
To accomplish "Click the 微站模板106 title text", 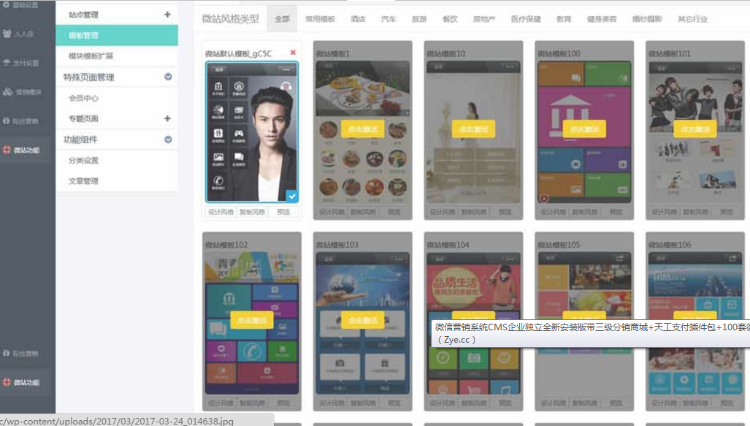I will pos(670,244).
